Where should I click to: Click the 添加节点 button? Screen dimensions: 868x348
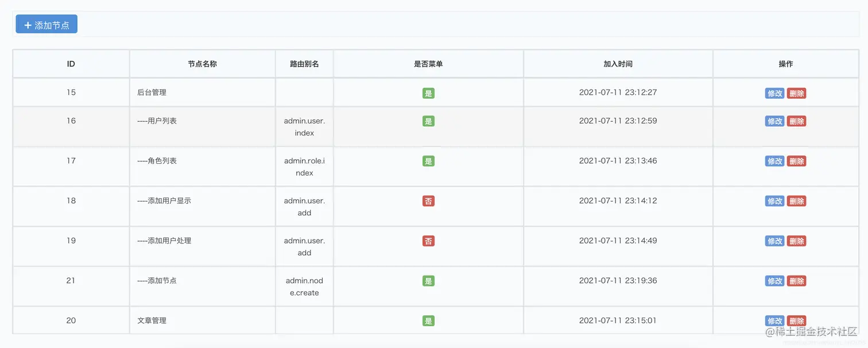(x=46, y=24)
